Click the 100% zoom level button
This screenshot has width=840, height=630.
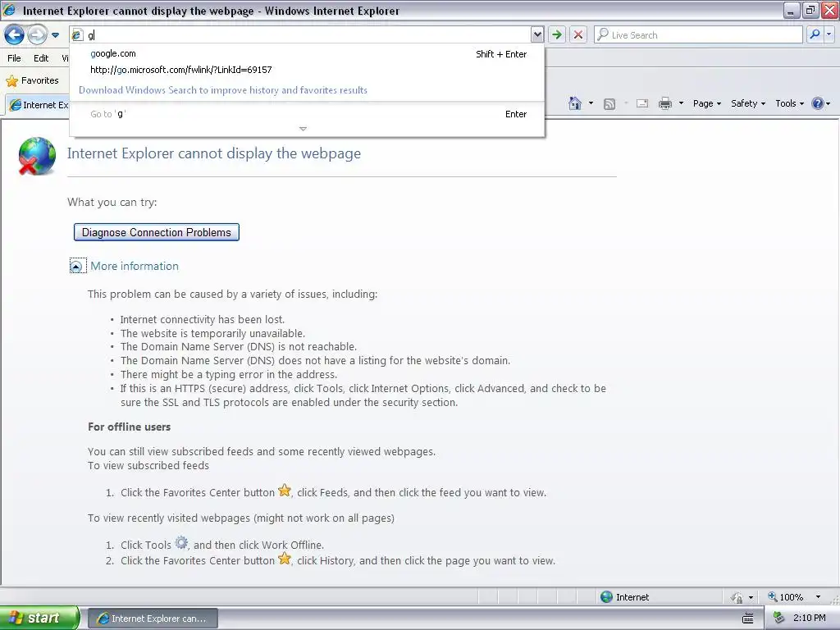coord(785,597)
